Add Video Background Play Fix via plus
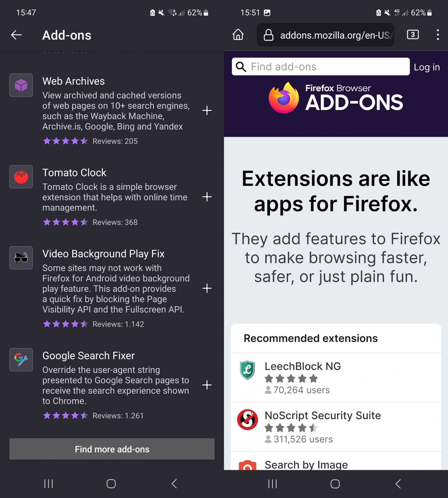 (207, 289)
